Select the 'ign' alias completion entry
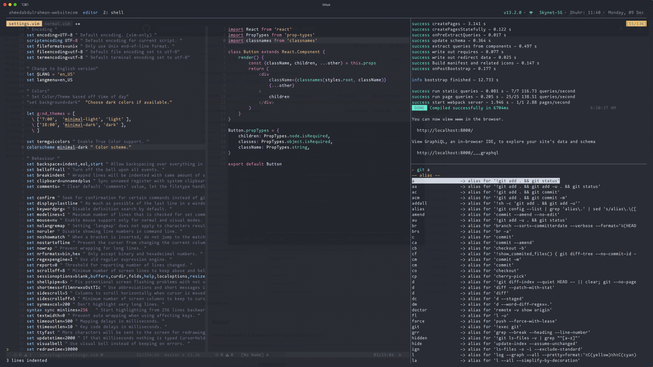Screen dimensions: 653x367 (496, 349)
